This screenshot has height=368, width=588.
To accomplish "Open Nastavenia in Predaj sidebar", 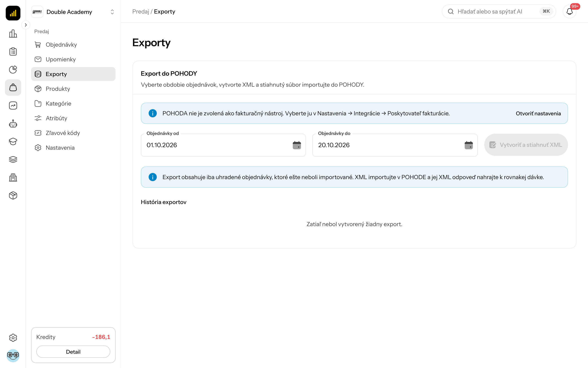I will 73,148.
